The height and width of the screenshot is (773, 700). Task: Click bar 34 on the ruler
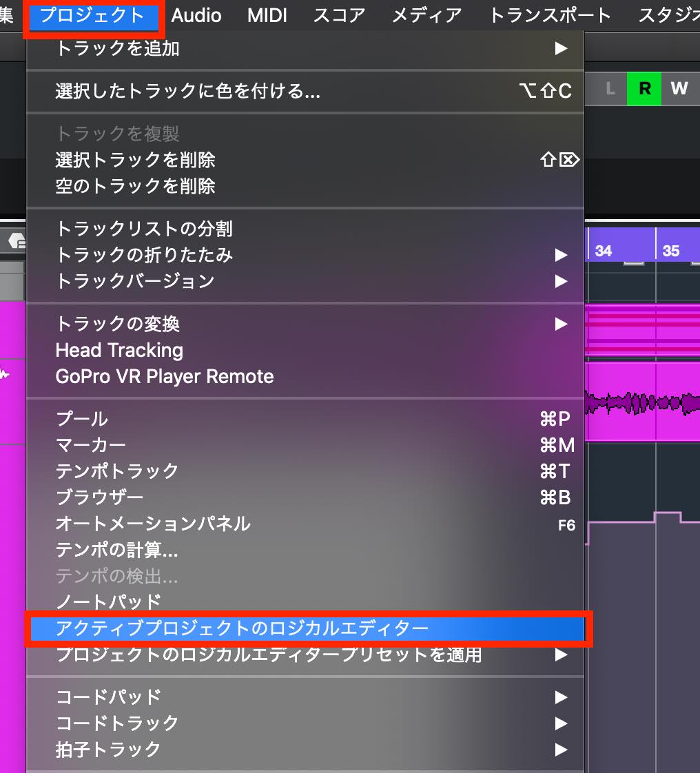coord(604,251)
